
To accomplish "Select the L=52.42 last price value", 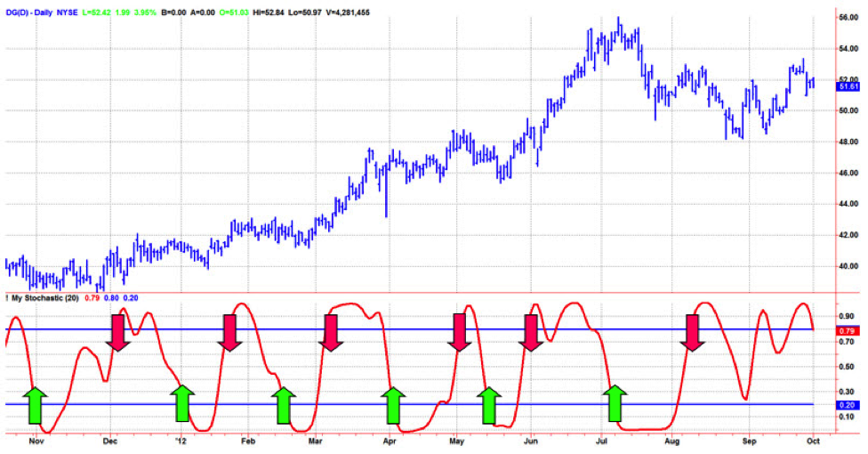I will point(96,12).
